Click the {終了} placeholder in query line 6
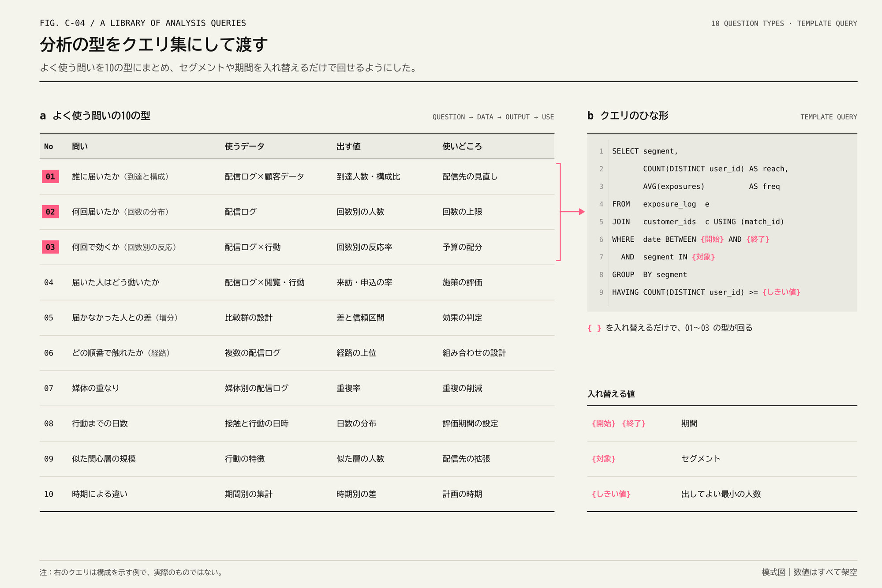This screenshot has width=882, height=588. click(x=758, y=240)
